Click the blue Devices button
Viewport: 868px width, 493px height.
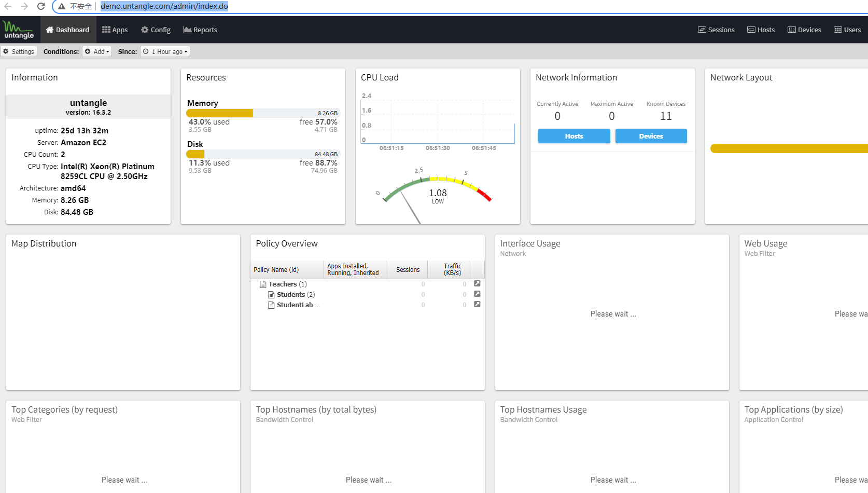pos(651,136)
